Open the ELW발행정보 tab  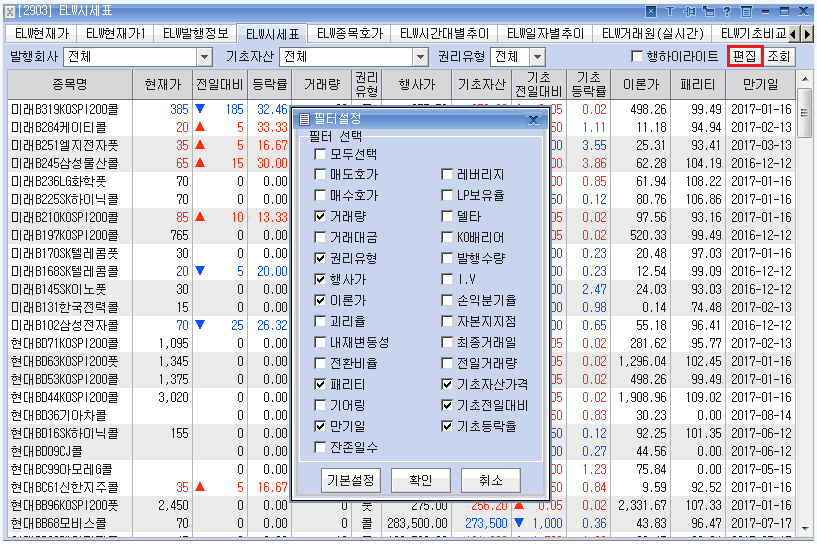click(x=197, y=34)
